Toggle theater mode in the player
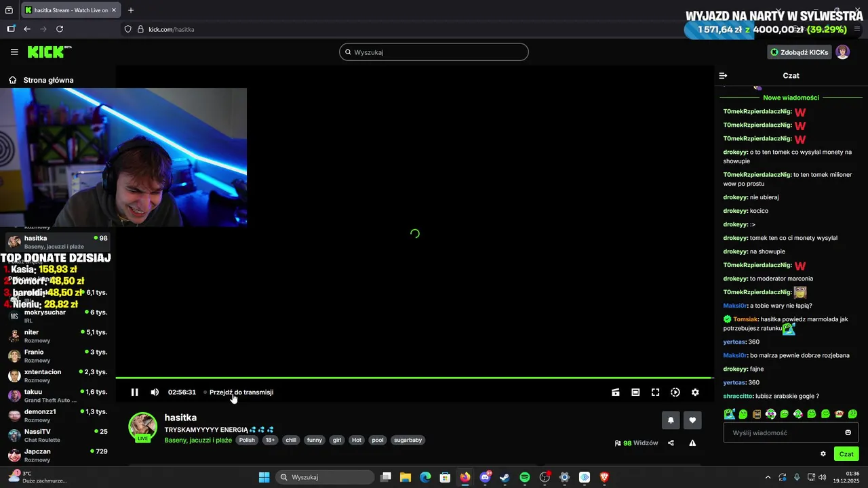The width and height of the screenshot is (868, 488). click(635, 392)
